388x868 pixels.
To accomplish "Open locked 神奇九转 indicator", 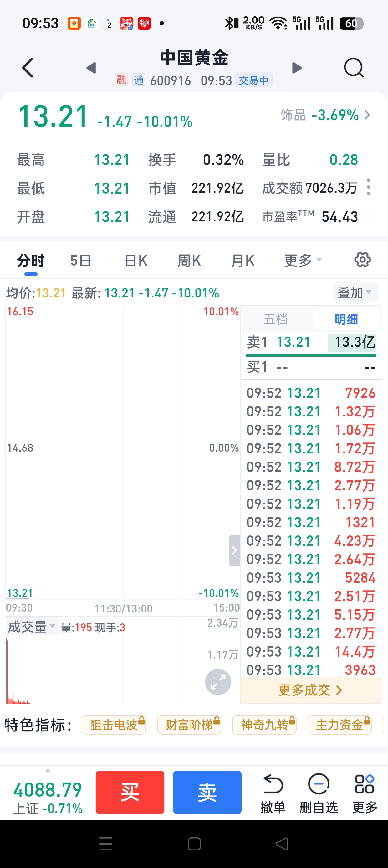I will pos(264,725).
